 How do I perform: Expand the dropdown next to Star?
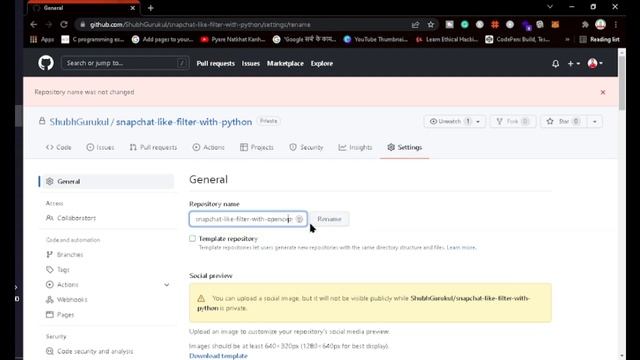(595, 121)
